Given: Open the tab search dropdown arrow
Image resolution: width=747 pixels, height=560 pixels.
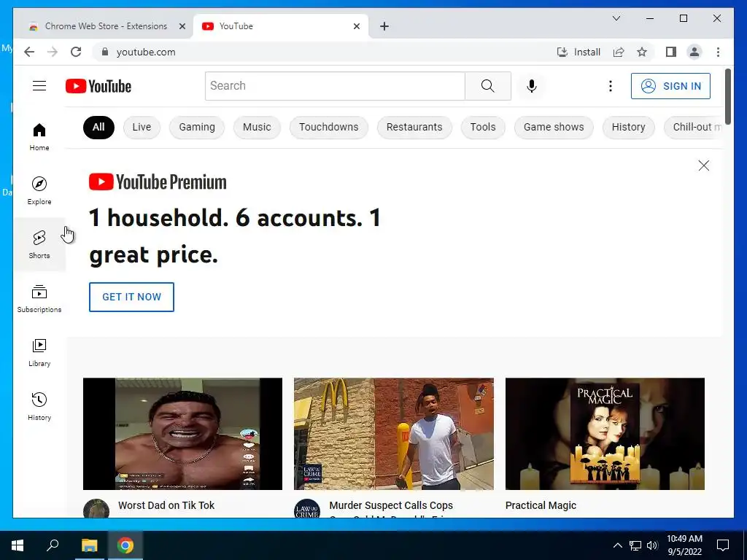Looking at the screenshot, I should (616, 18).
